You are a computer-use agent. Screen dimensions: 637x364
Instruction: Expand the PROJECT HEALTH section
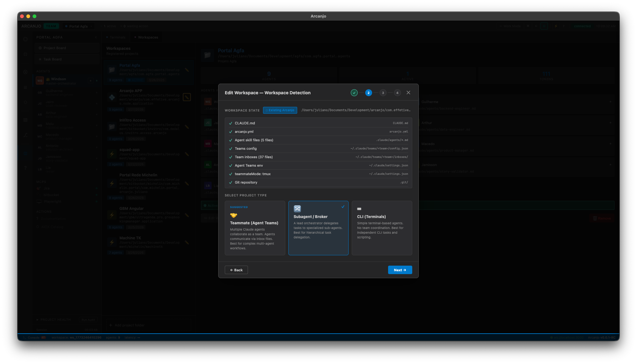(x=53, y=320)
